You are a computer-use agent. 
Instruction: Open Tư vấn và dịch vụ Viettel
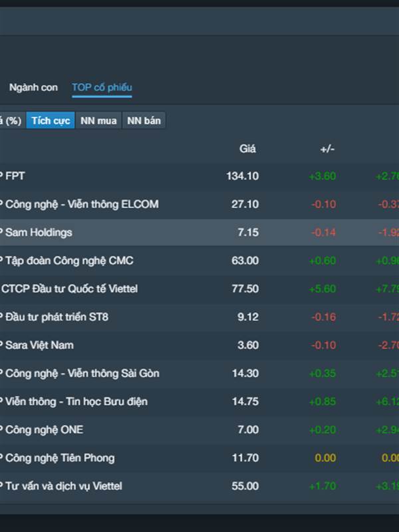click(x=199, y=486)
